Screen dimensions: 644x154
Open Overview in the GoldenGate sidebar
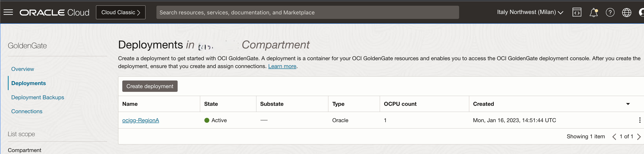(x=23, y=69)
